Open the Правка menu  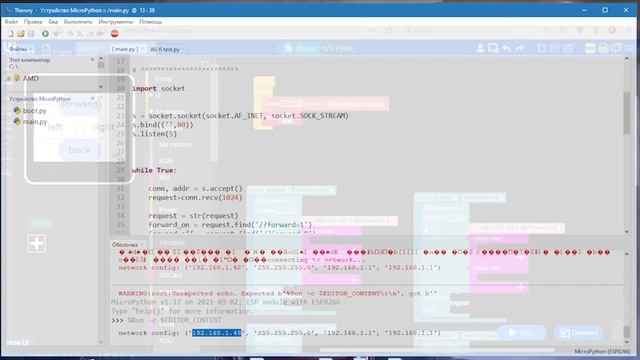(33, 22)
